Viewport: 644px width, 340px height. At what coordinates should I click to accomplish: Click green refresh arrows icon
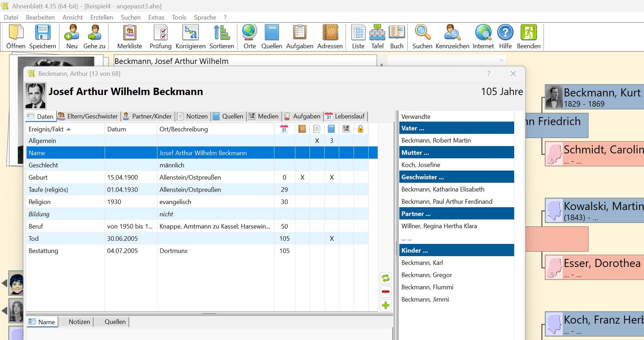(386, 278)
